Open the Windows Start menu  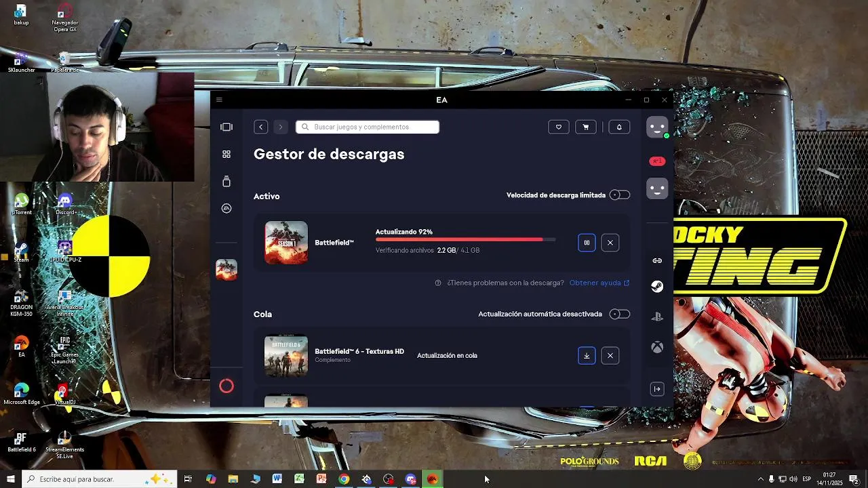pyautogui.click(x=11, y=479)
